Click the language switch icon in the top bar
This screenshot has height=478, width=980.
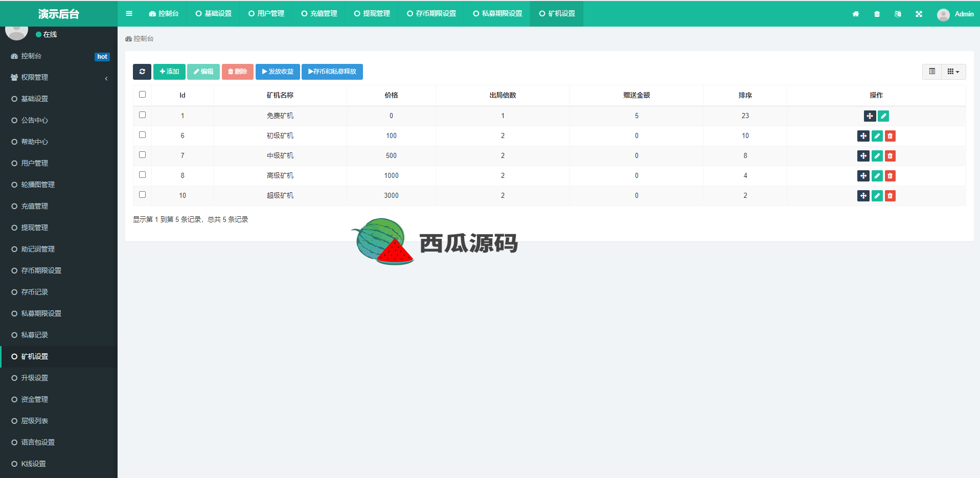pos(898,14)
